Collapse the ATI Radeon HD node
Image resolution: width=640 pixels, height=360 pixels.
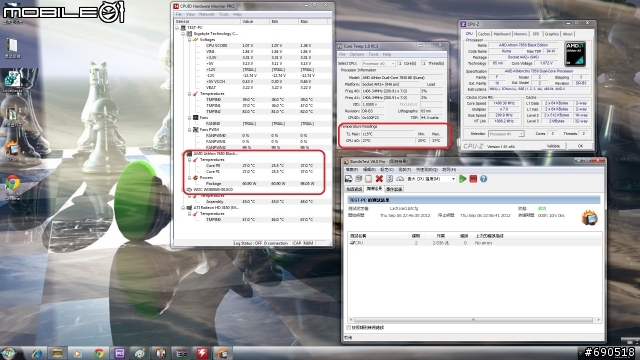(x=183, y=207)
